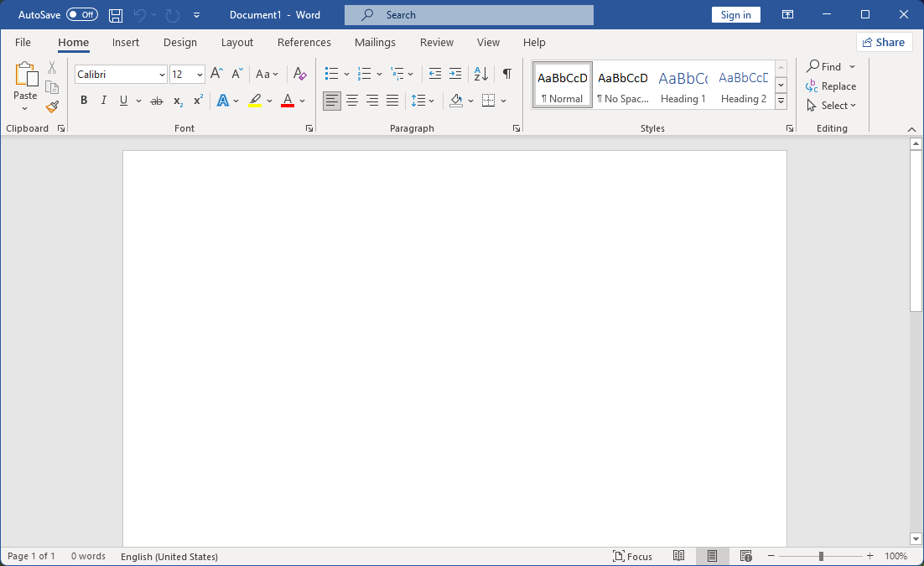Expand the font color dropdown arrow
924x566 pixels.
click(303, 101)
